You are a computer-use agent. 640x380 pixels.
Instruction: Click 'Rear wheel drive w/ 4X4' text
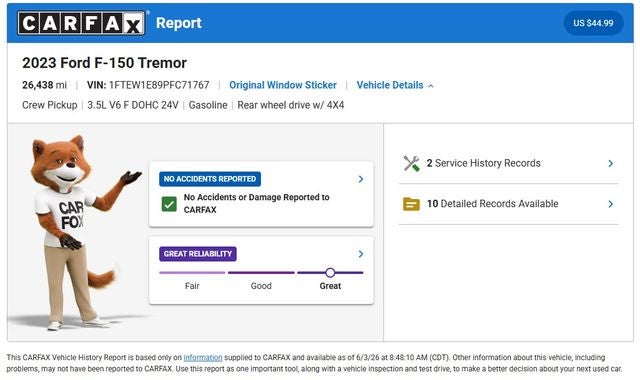click(x=291, y=105)
